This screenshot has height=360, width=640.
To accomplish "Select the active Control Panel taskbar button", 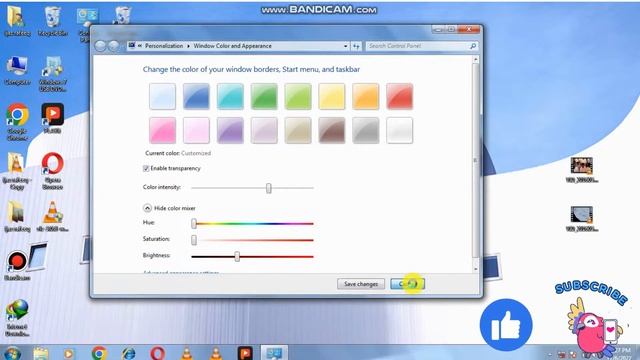I will 274,353.
